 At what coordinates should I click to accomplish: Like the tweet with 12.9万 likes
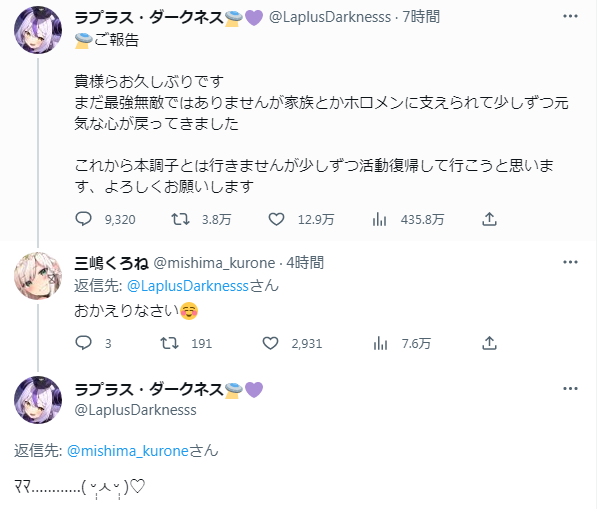(x=278, y=219)
